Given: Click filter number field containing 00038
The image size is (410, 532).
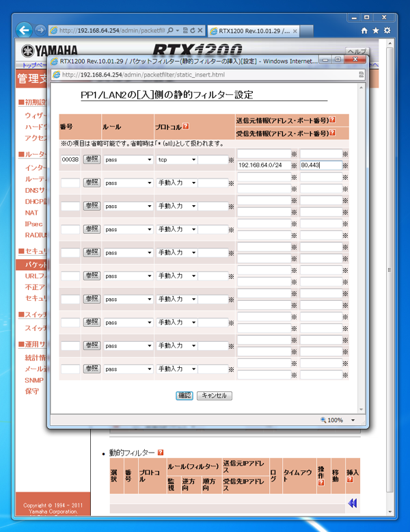Looking at the screenshot, I should (x=70, y=159).
